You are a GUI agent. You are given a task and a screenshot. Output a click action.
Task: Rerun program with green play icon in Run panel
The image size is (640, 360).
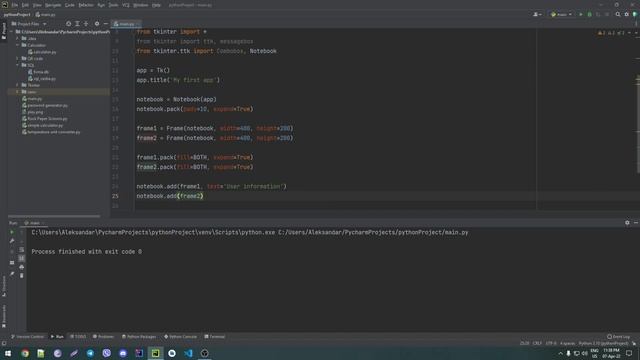point(12,232)
